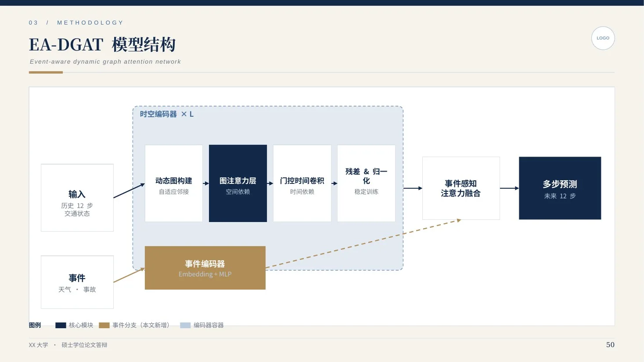Image resolution: width=644 pixels, height=362 pixels.
Task: Click the LOGO circle placeholder
Action: [603, 38]
